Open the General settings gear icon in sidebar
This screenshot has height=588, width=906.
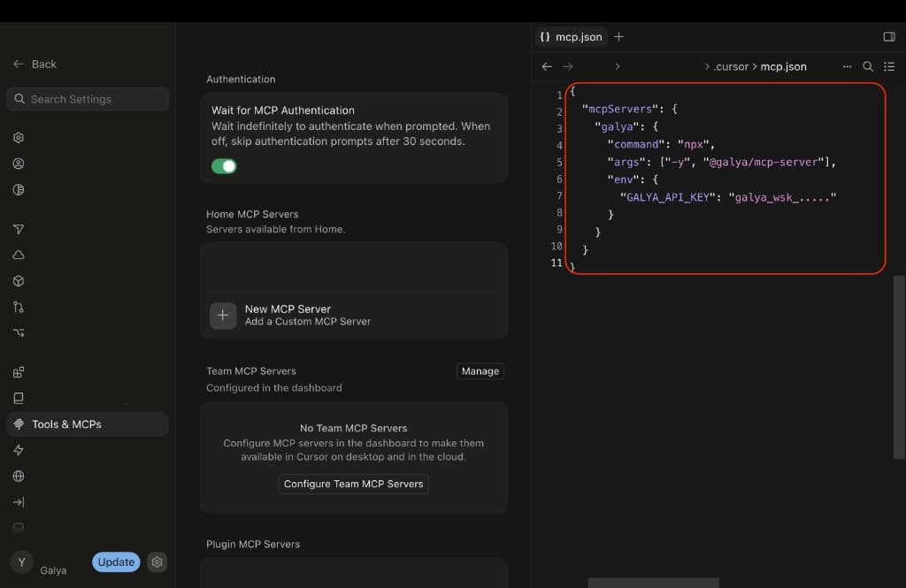[x=19, y=137]
